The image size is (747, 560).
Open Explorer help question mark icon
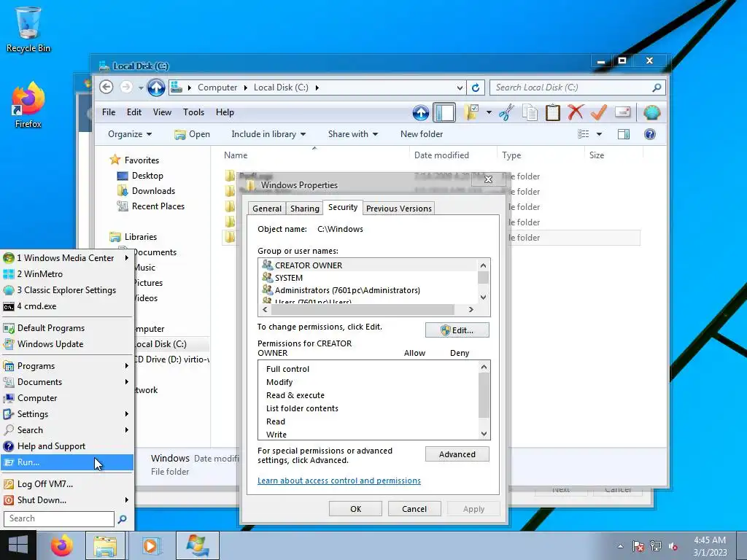[650, 134]
